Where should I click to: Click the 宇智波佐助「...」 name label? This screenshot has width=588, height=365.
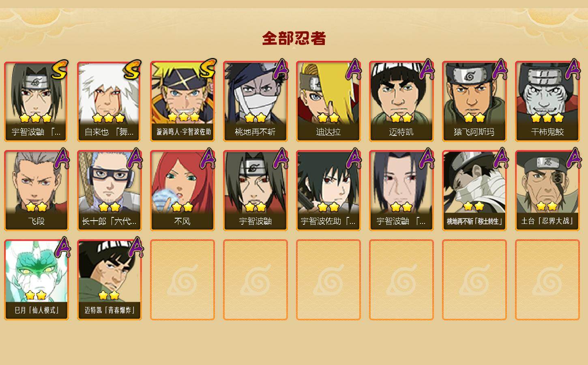(x=328, y=221)
